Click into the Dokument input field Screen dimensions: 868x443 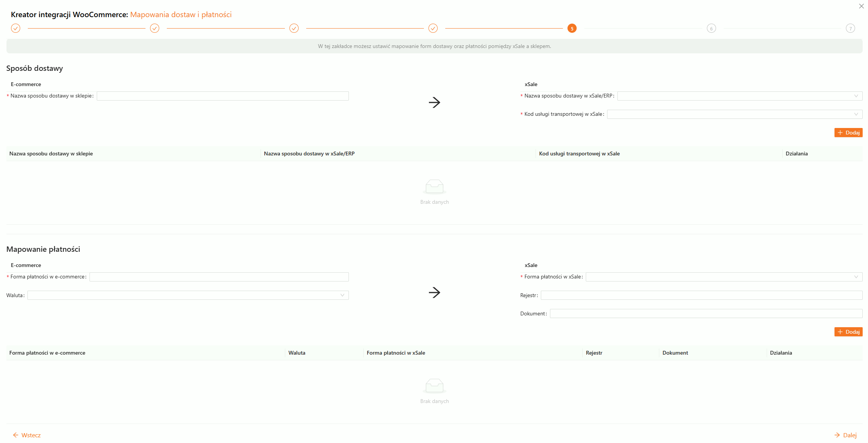(706, 313)
